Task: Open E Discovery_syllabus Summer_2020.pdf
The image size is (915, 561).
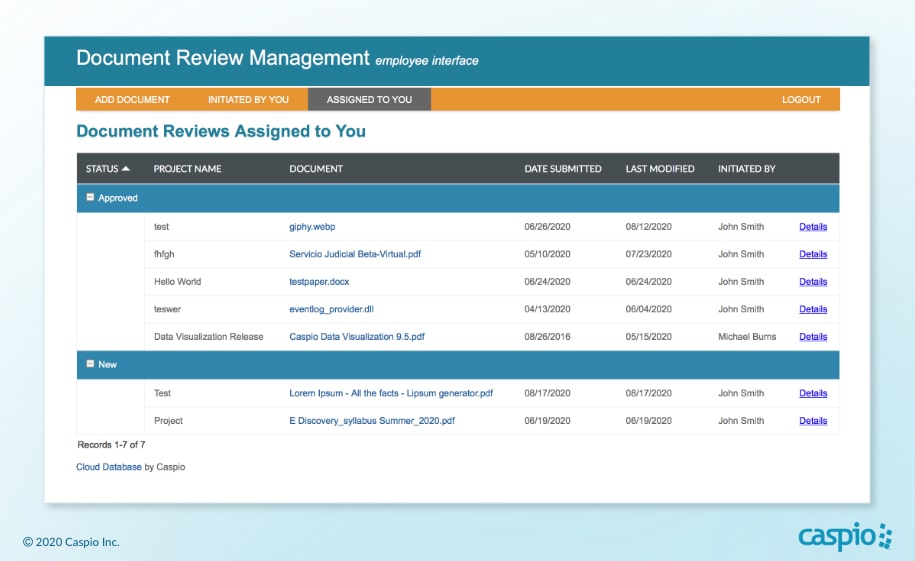Action: 372,421
